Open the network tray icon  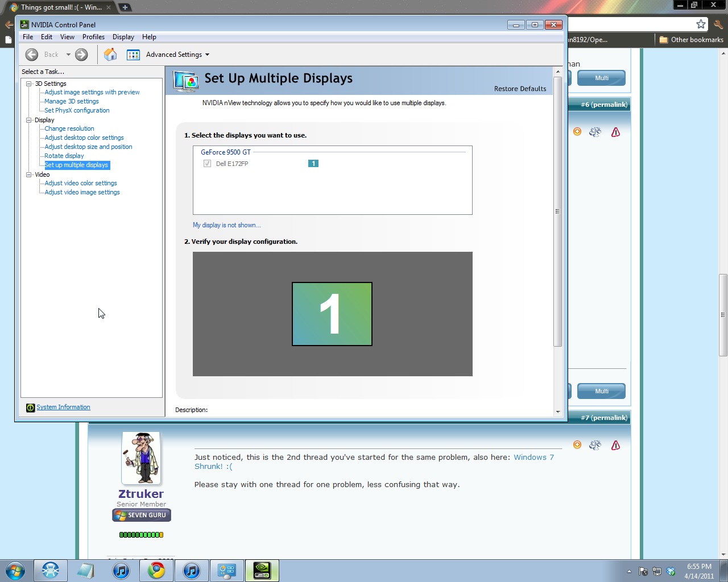click(x=657, y=571)
